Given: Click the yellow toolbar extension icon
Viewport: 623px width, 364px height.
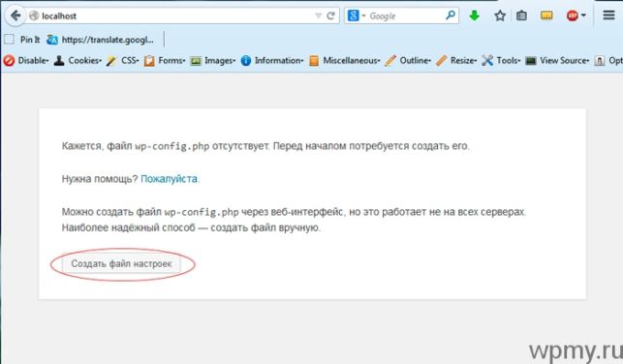Looking at the screenshot, I should [x=546, y=15].
